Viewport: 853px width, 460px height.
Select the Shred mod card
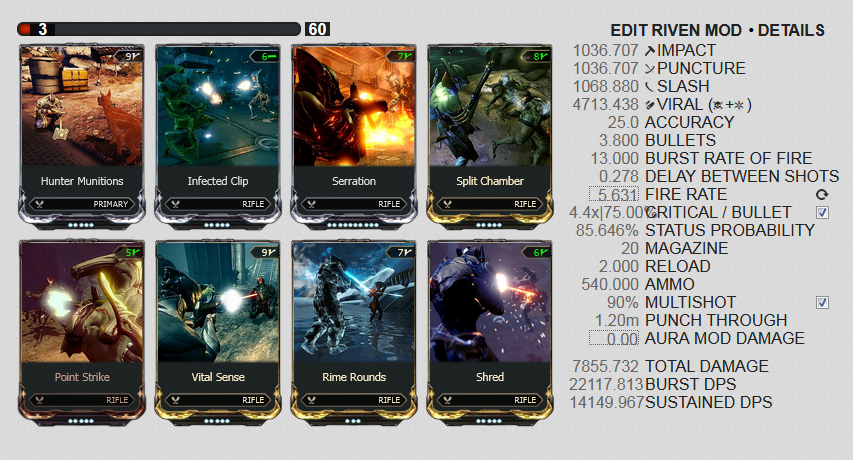click(490, 332)
